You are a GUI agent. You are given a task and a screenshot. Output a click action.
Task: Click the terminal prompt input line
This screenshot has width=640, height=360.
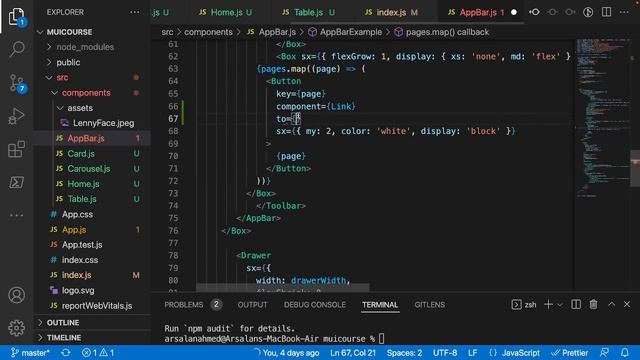274,339
